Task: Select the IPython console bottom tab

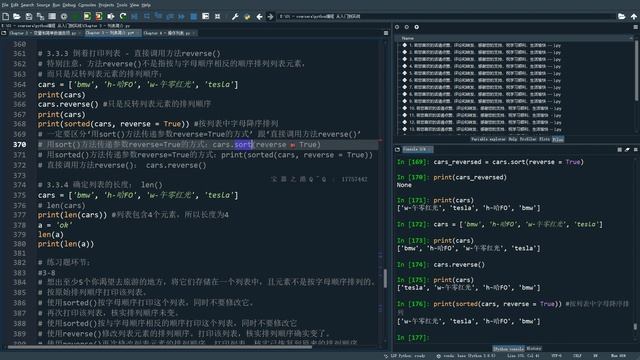Action: point(508,349)
